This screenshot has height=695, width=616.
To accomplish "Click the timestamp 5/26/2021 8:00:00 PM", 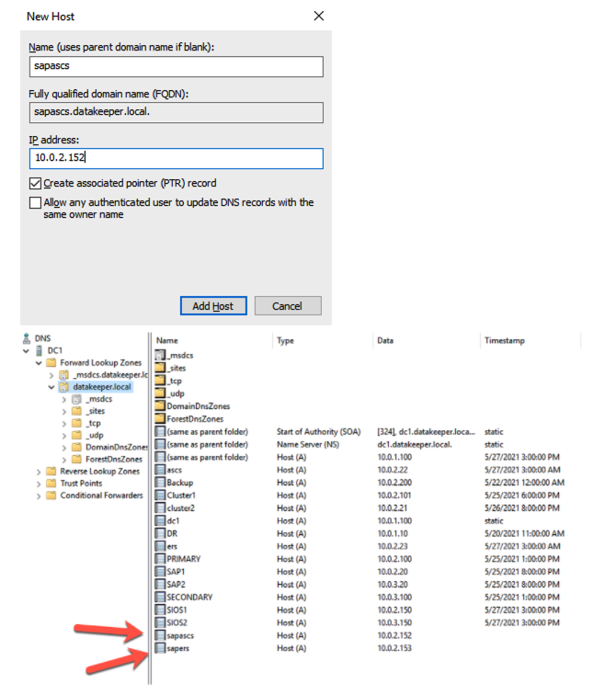I will (x=521, y=507).
